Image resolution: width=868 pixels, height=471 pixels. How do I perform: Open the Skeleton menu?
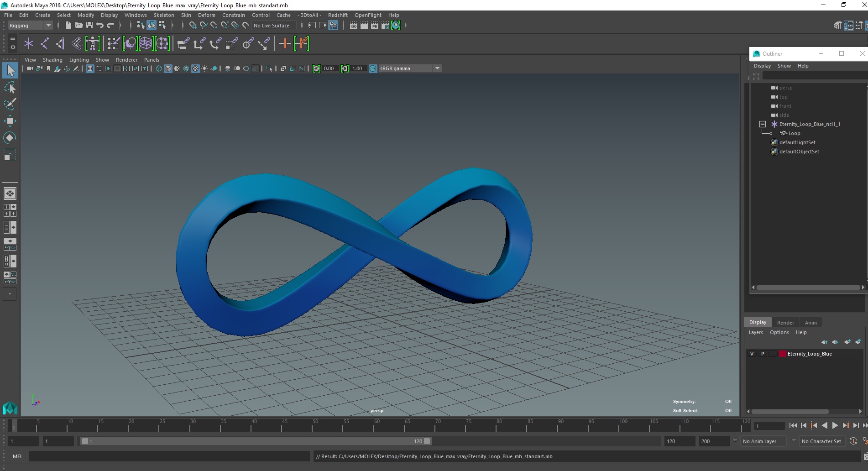point(164,15)
